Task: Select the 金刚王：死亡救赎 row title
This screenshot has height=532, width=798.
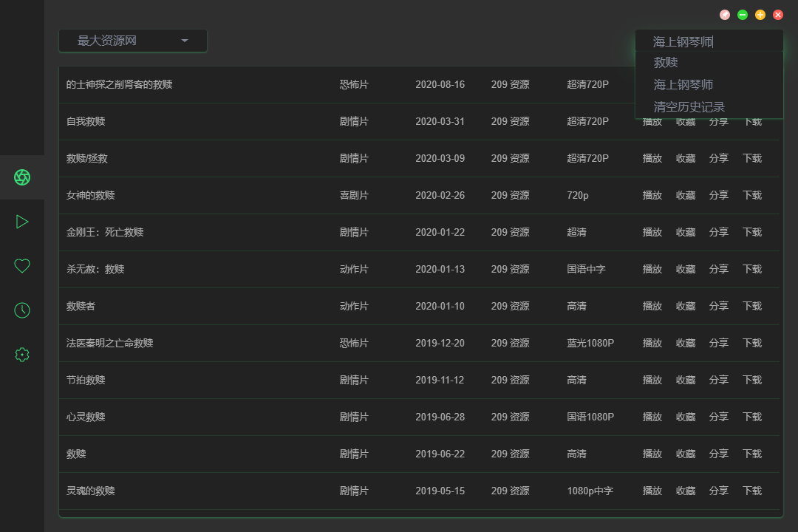Action: (x=105, y=232)
